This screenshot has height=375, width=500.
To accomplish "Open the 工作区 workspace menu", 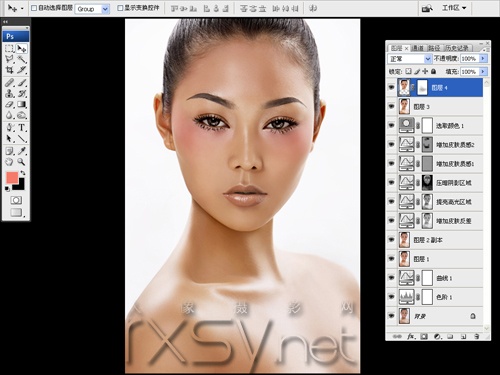I will [x=454, y=8].
